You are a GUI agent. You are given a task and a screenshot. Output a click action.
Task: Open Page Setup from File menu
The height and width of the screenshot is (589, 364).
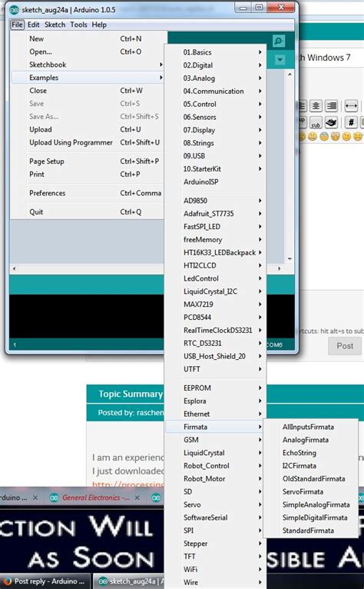point(88,161)
